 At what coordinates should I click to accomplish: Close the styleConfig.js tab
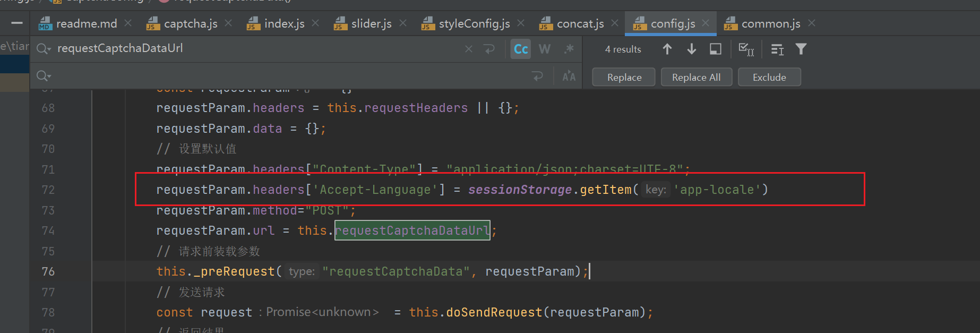click(521, 23)
